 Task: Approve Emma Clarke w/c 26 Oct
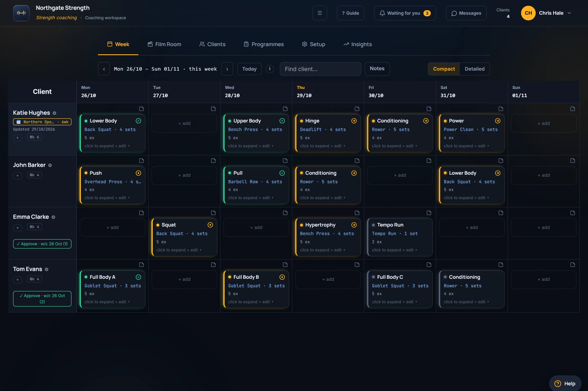coord(42,244)
